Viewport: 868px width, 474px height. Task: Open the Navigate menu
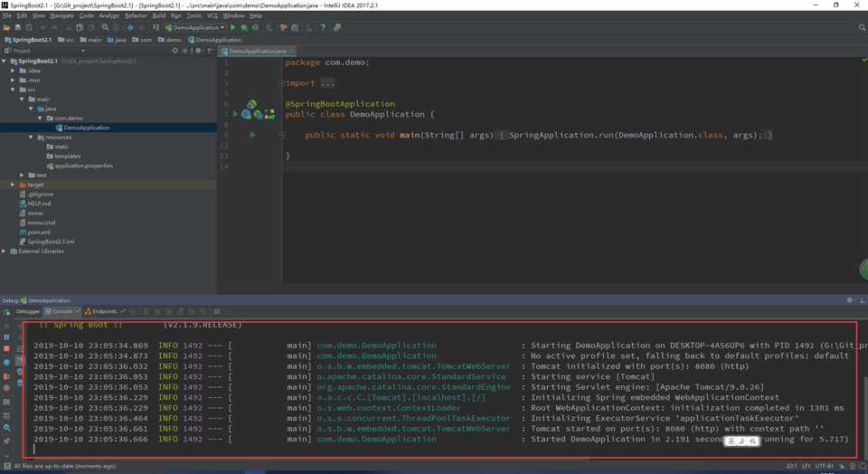[x=62, y=15]
